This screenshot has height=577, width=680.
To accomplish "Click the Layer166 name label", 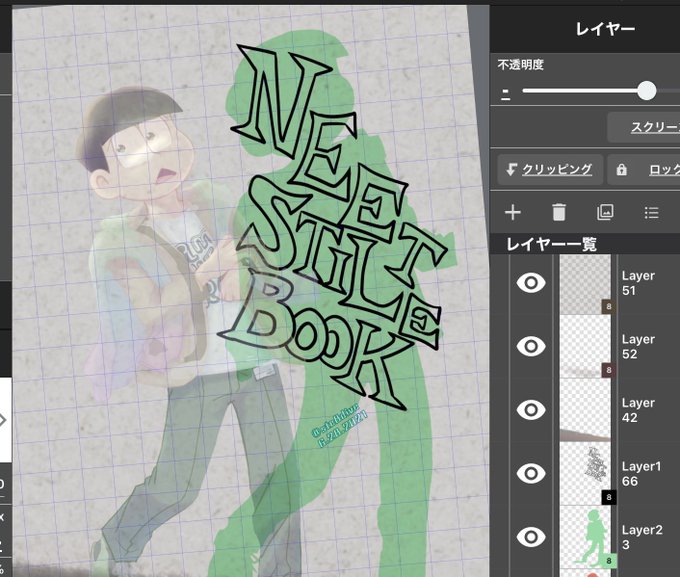I will coord(641,473).
